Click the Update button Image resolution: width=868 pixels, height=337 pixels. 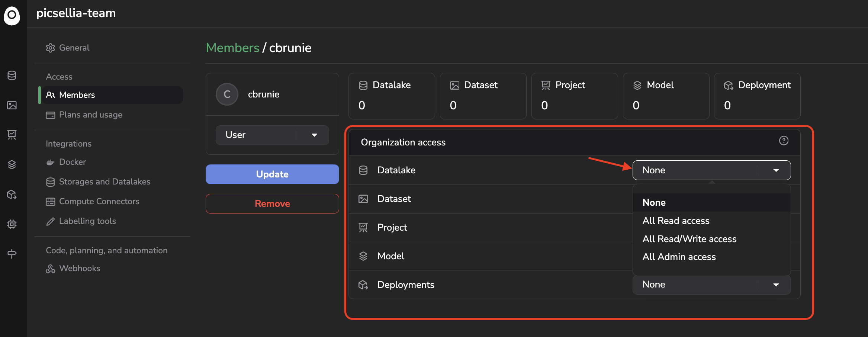(x=272, y=174)
